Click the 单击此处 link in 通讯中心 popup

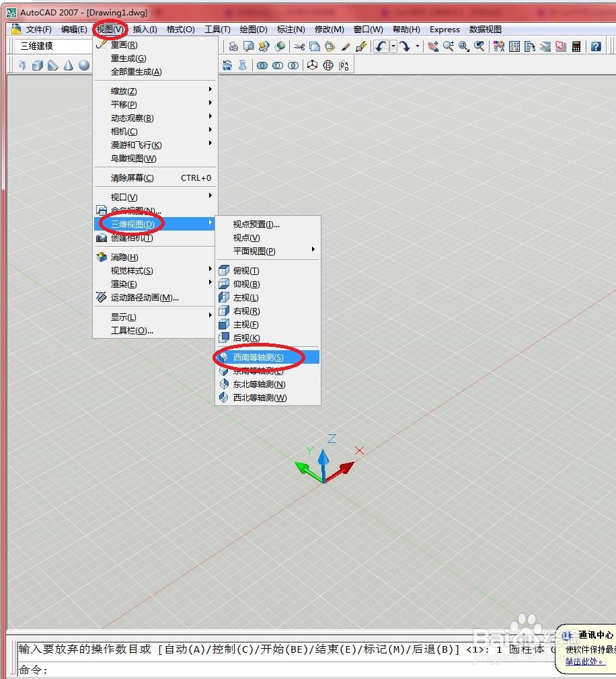(584, 662)
